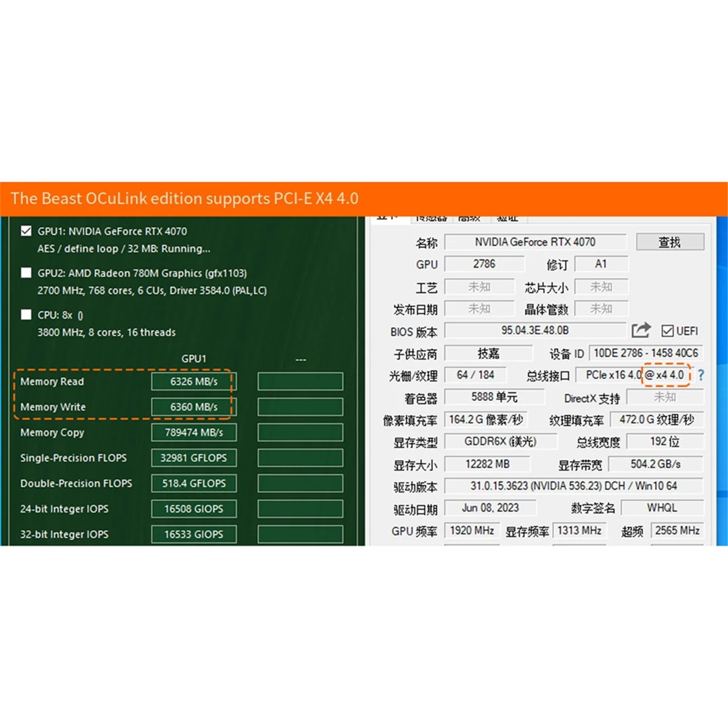Click the Single-Precision FLOPS 32981 GFLOPS result

pos(194,458)
